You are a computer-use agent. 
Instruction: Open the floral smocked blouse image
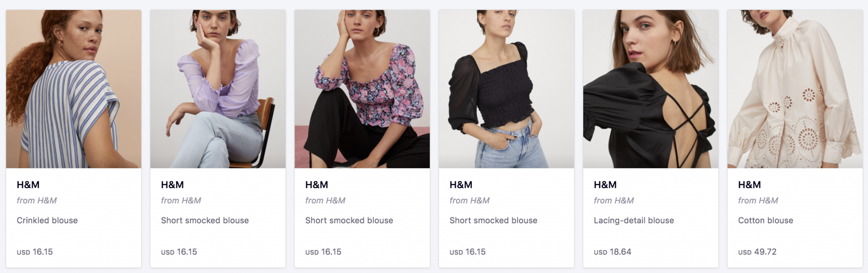(x=362, y=89)
